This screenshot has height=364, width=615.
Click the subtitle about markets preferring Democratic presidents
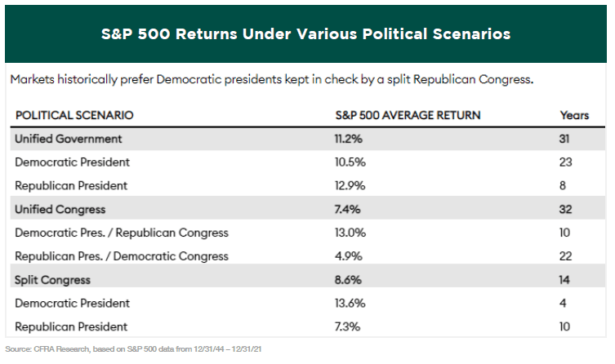tap(271, 80)
